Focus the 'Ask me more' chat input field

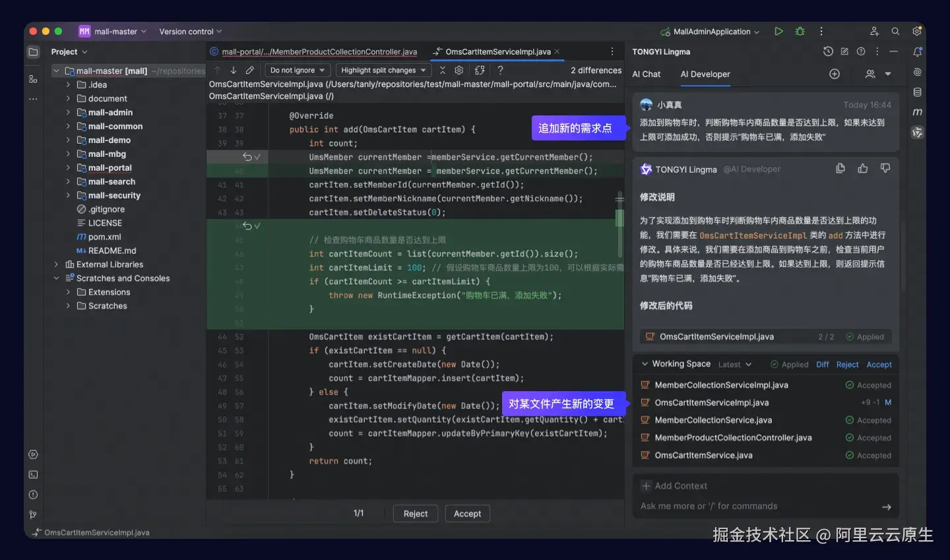click(759, 507)
